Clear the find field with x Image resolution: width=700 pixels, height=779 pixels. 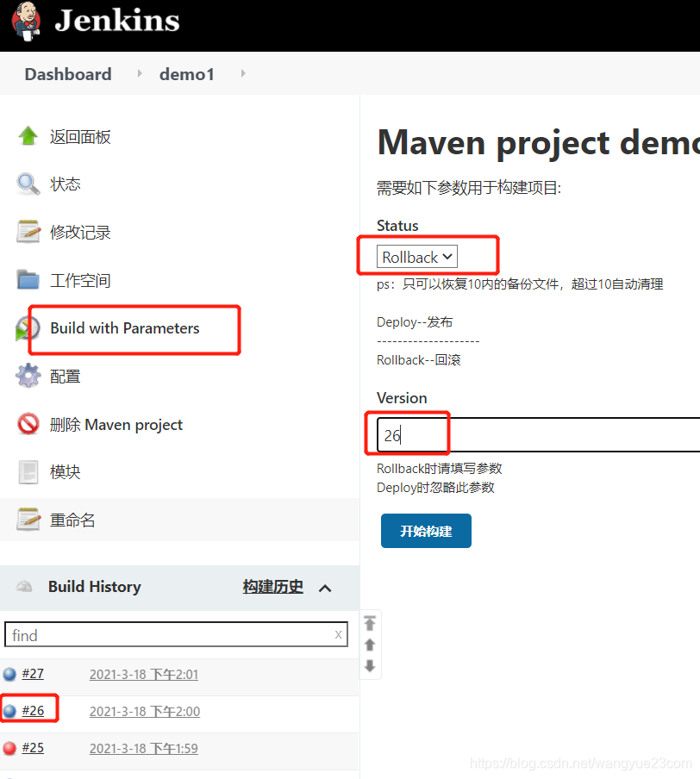(x=338, y=634)
